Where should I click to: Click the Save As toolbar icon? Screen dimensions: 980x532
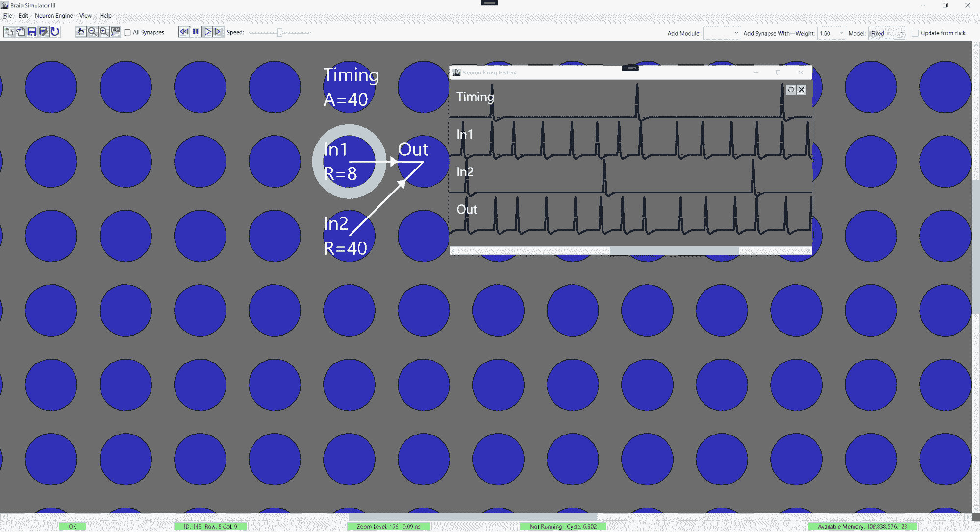click(x=43, y=32)
